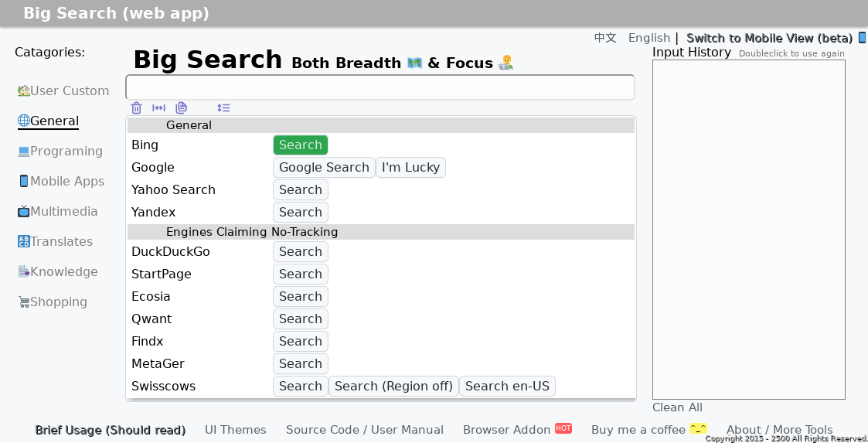Click Search button for Findx
868x443 pixels.
coord(301,341)
